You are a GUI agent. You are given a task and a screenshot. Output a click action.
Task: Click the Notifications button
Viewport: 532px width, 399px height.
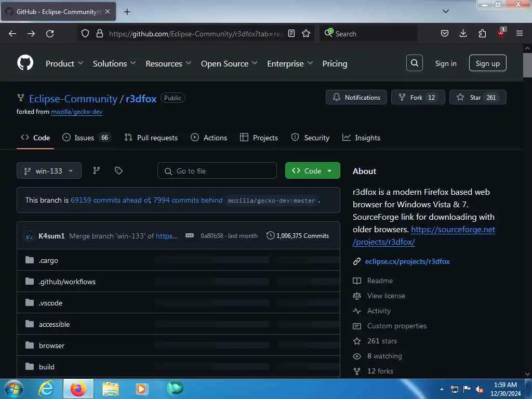point(356,97)
